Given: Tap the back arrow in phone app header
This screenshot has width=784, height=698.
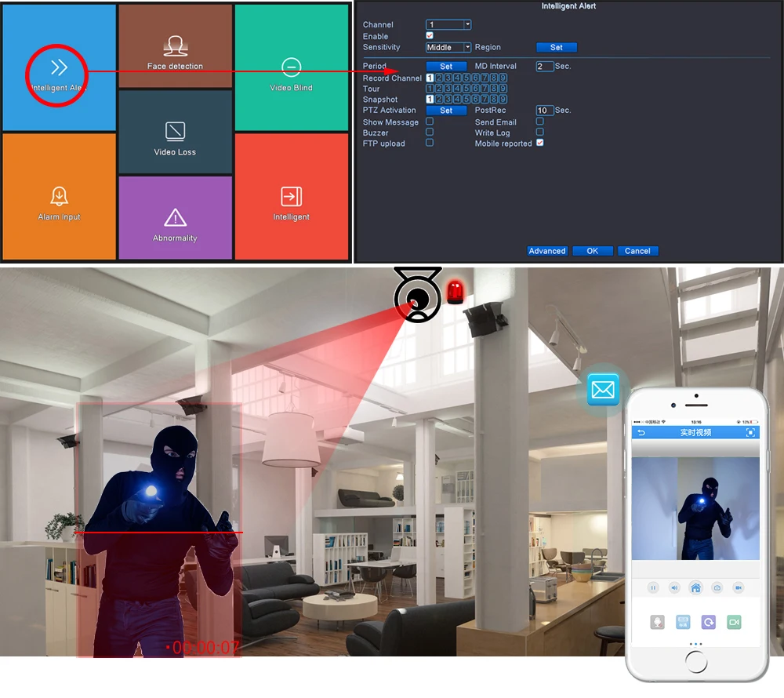Looking at the screenshot, I should pos(641,432).
